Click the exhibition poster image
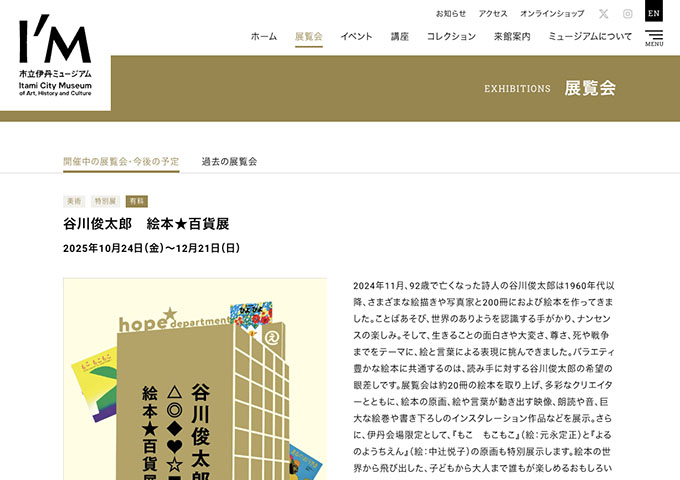This screenshot has width=680, height=480. pos(194,380)
